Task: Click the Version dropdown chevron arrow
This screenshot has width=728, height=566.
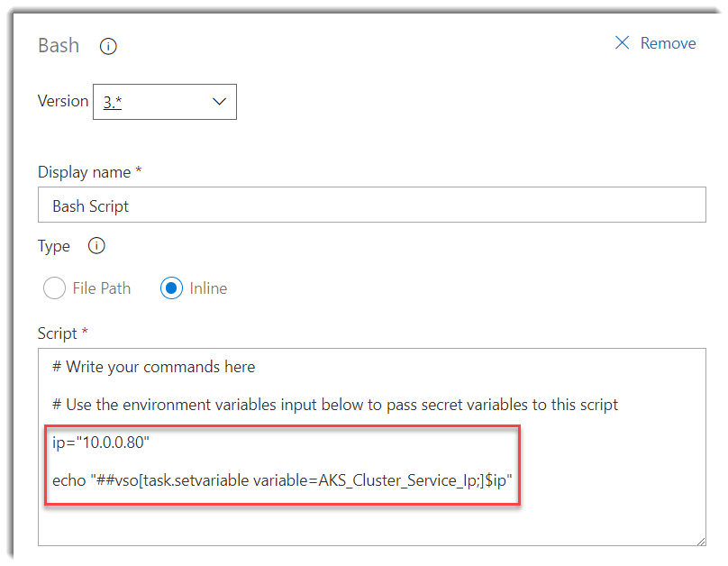Action: [219, 101]
